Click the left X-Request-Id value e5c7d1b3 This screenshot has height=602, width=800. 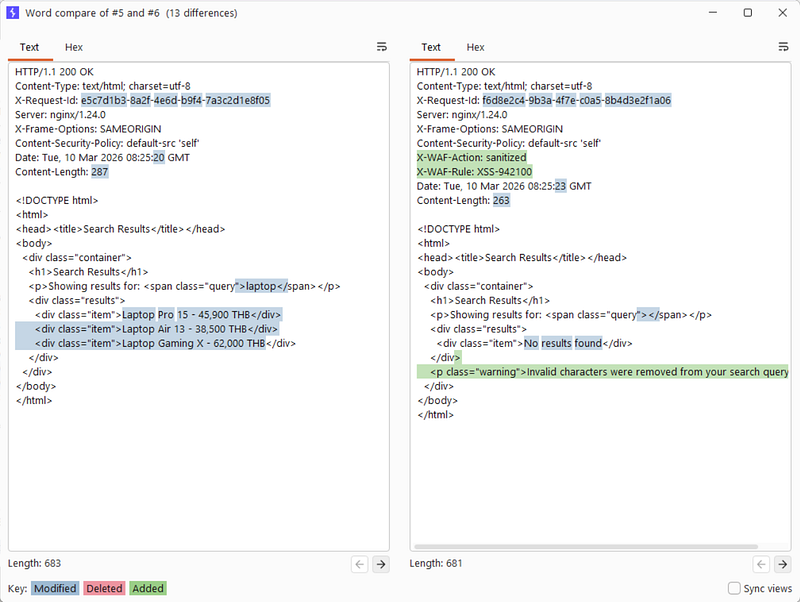(104, 101)
